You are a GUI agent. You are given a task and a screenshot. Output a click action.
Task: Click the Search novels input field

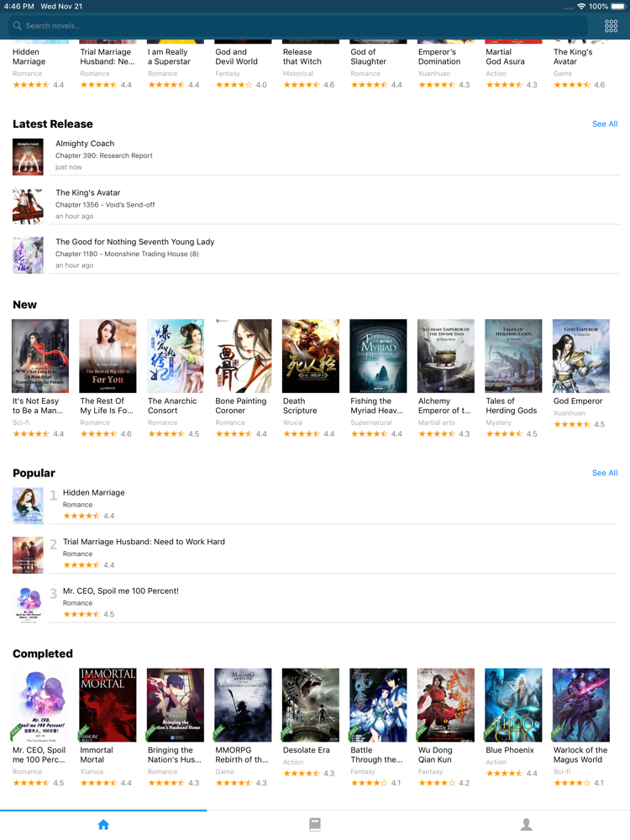tap(298, 26)
